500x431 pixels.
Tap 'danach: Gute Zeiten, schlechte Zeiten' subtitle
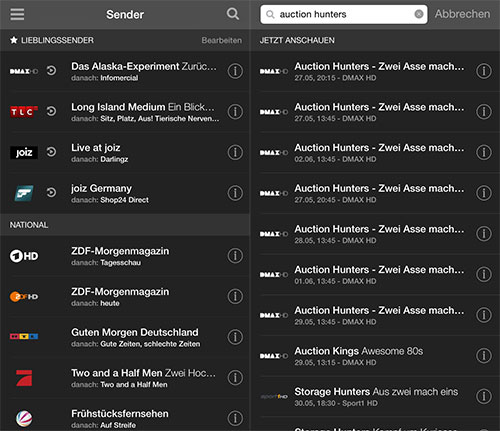click(x=136, y=344)
